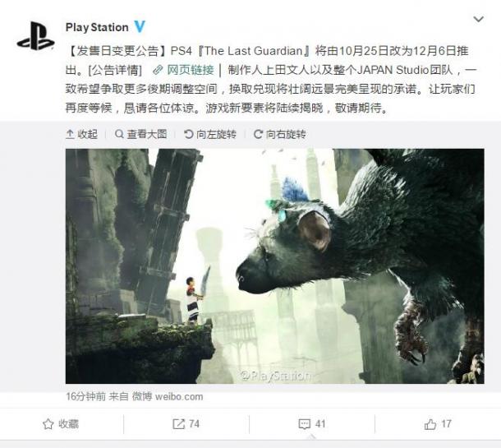
Task: Rotate image right with 向右旋转
Action: coord(279,134)
